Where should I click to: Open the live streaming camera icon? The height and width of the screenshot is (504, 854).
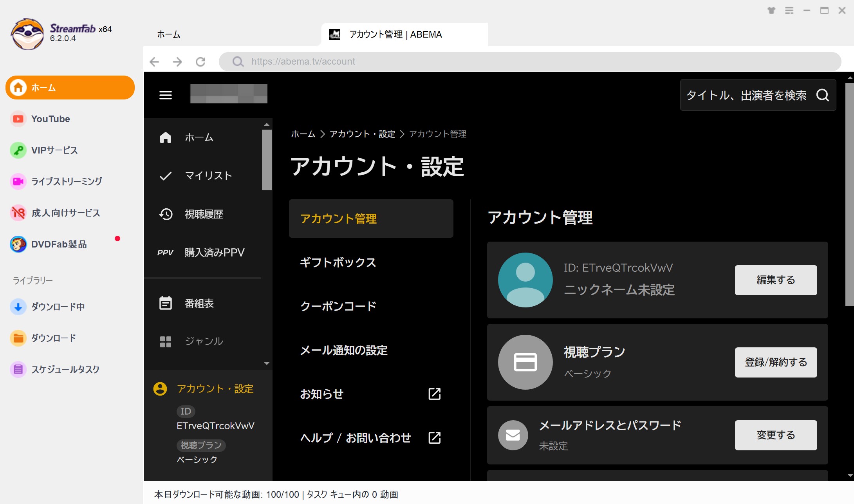pyautogui.click(x=18, y=181)
